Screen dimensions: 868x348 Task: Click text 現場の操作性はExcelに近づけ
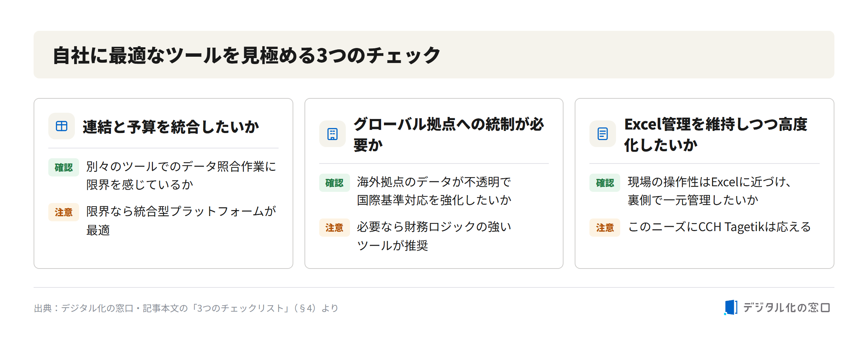tap(709, 182)
